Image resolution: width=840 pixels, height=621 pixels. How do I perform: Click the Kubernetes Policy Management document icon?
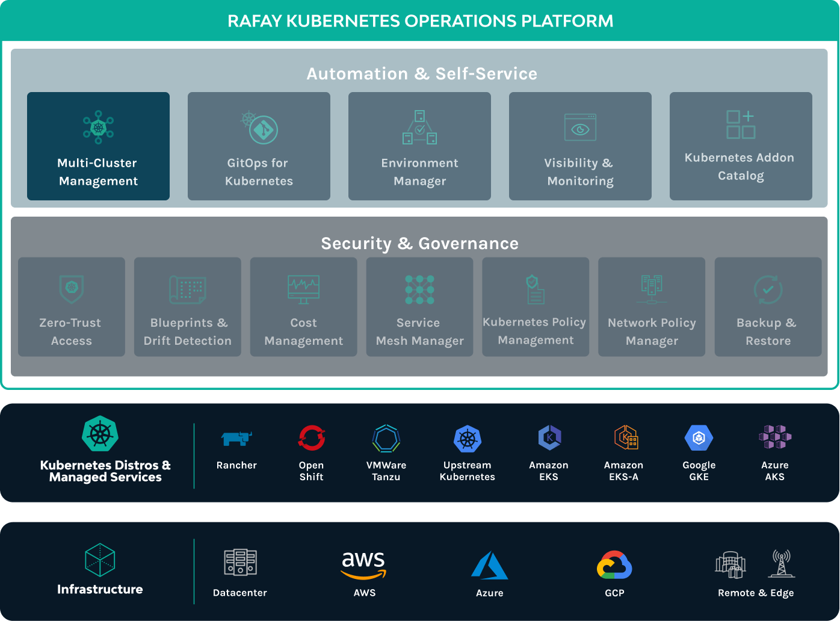point(535,289)
